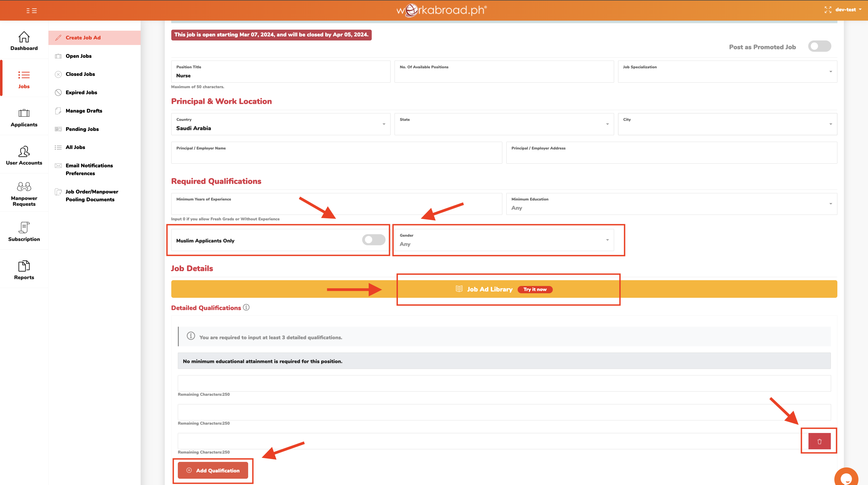Toggle the sidebar collapse menu icon

tap(31, 11)
